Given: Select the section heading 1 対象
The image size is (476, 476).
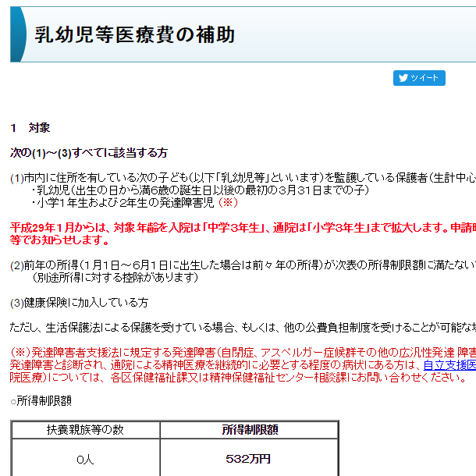Looking at the screenshot, I should point(30,127).
